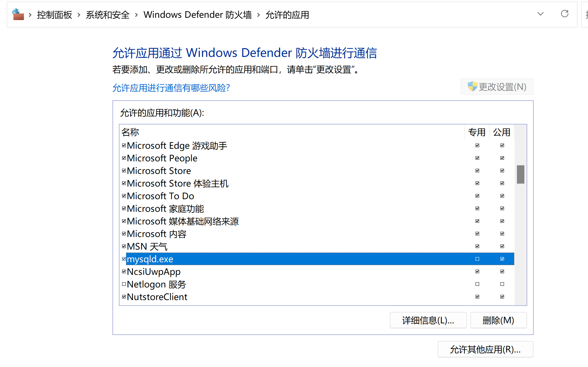The height and width of the screenshot is (367, 588).
Task: Select MSN 天气 row
Action: (317, 246)
